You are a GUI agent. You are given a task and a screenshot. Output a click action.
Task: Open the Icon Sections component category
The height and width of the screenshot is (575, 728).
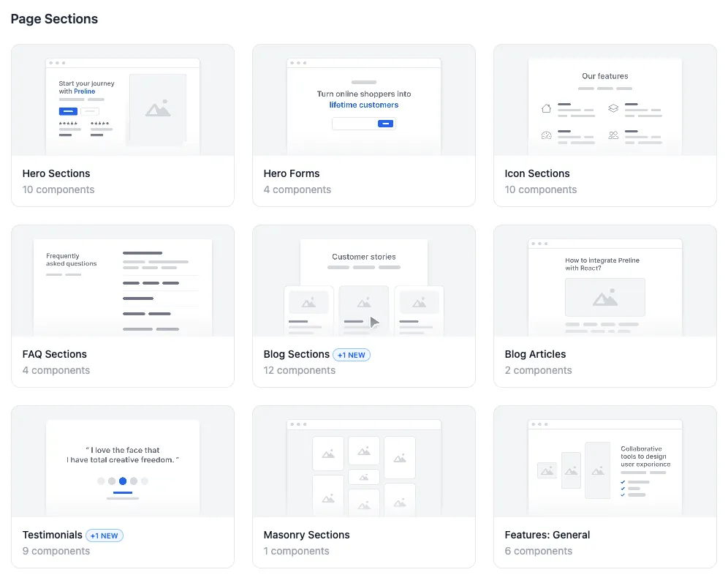537,173
